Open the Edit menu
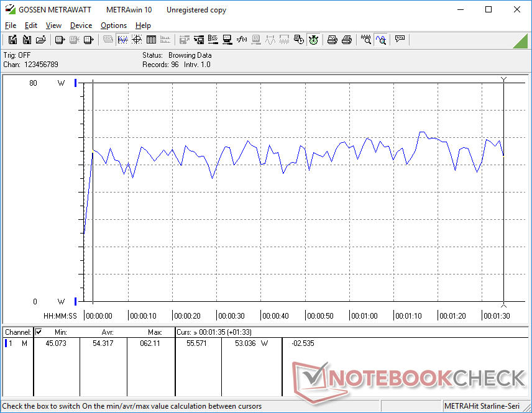 point(31,25)
